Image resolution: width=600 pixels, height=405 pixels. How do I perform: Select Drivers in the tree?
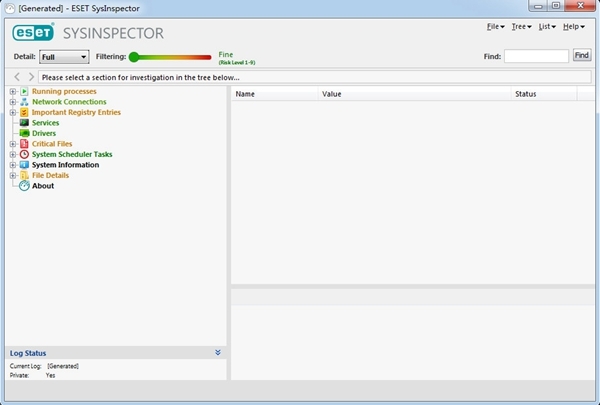[44, 133]
